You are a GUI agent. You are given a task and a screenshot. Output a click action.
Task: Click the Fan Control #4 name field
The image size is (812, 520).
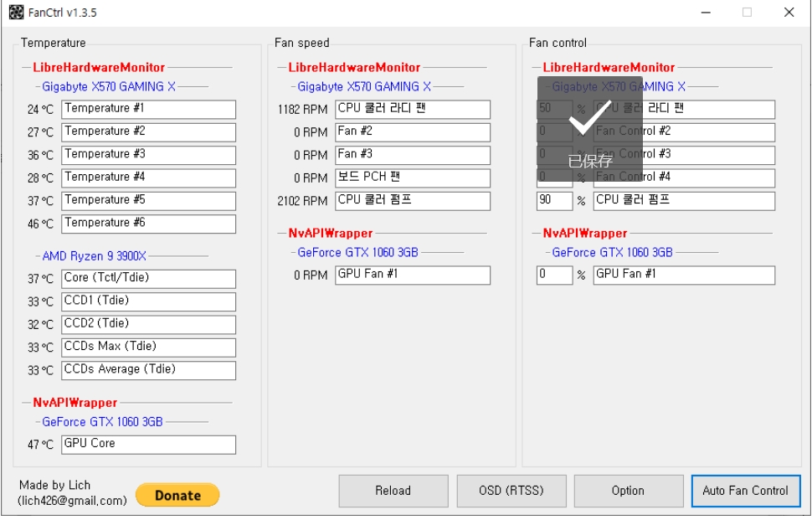pos(684,178)
